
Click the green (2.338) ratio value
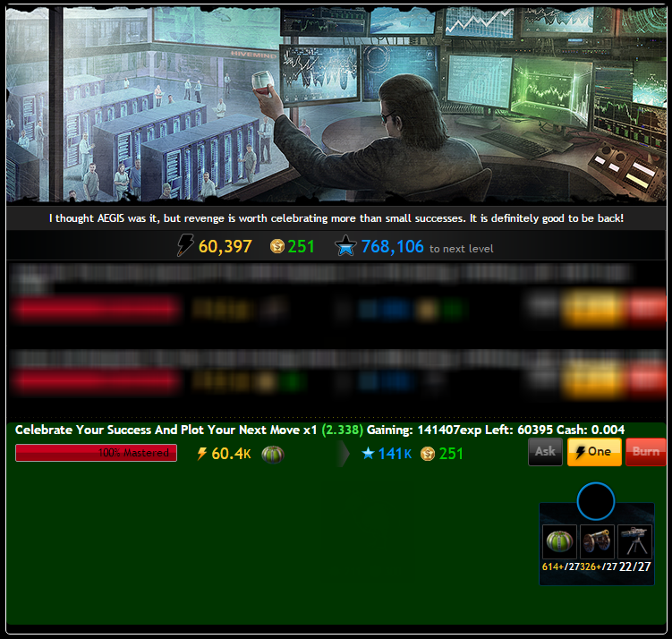click(343, 430)
